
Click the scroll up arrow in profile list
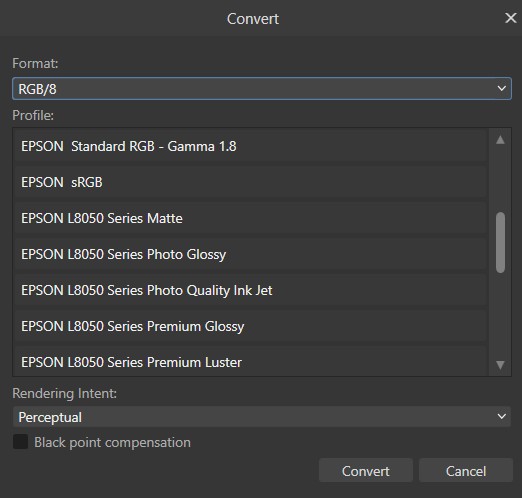[500, 140]
